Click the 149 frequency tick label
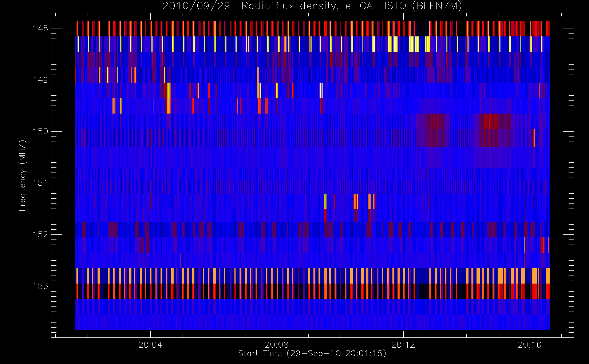The height and width of the screenshot is (364, 589). pos(40,80)
